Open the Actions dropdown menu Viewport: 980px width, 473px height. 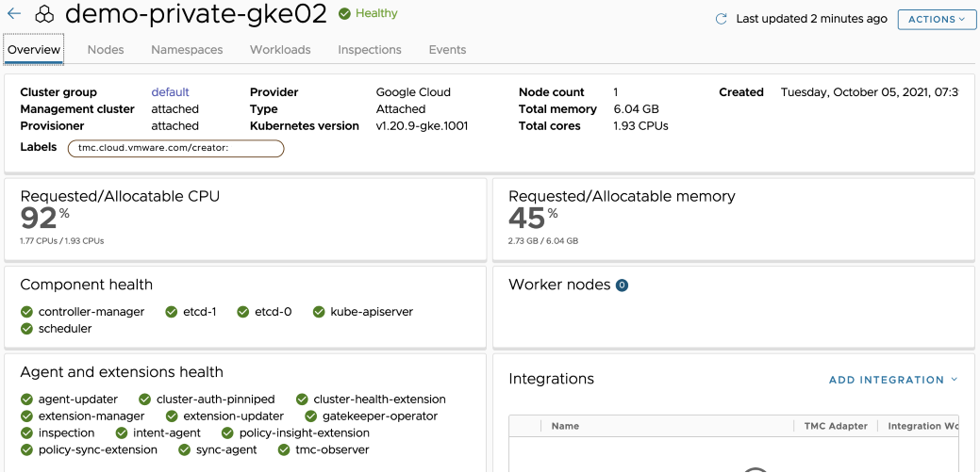click(936, 19)
